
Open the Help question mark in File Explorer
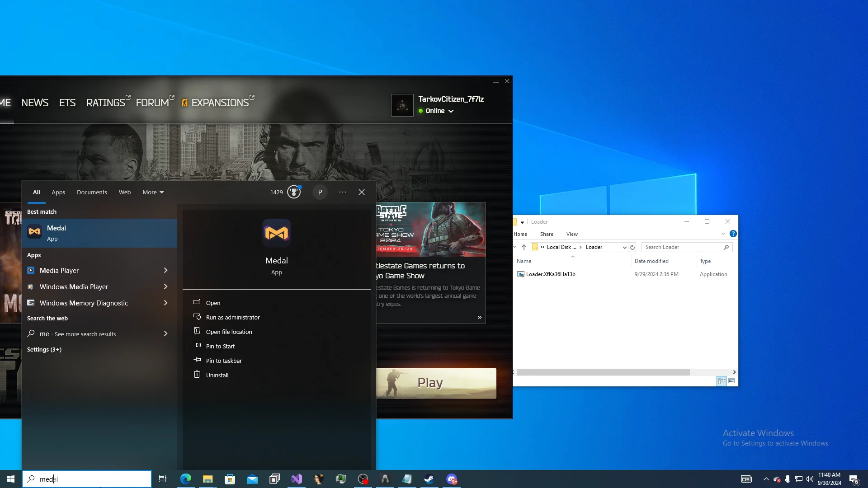733,234
